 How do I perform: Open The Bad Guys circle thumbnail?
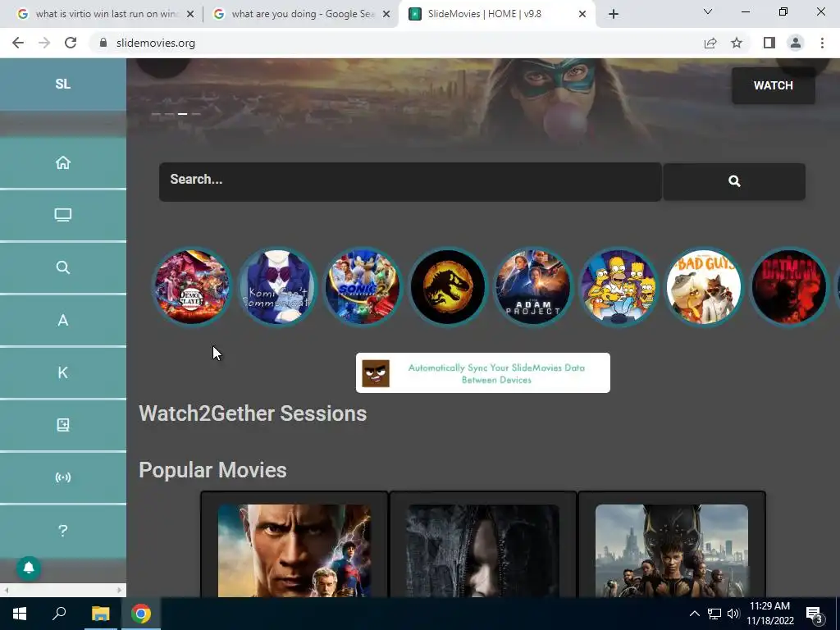tap(704, 287)
